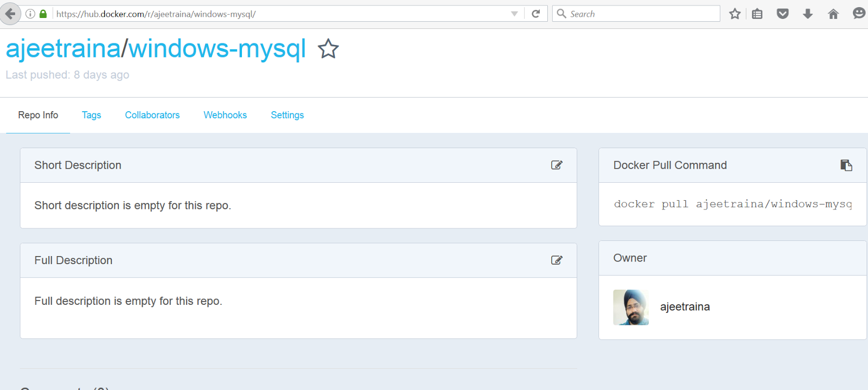
Task: Switch to the Tags tab
Action: coord(91,115)
